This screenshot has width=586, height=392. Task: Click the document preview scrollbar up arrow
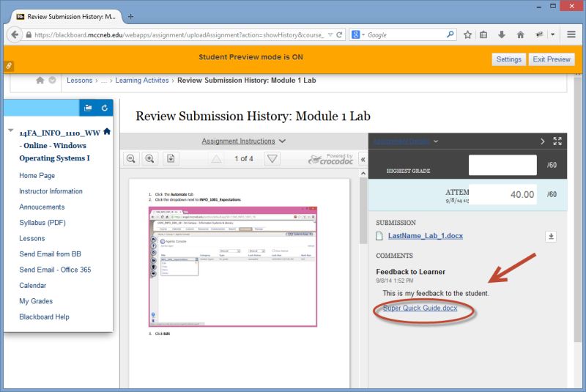point(363,174)
